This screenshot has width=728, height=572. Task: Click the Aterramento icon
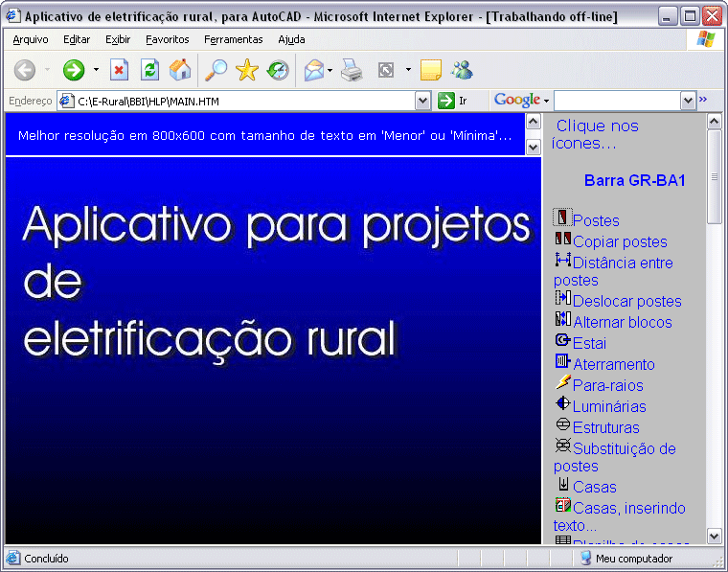[x=562, y=361]
